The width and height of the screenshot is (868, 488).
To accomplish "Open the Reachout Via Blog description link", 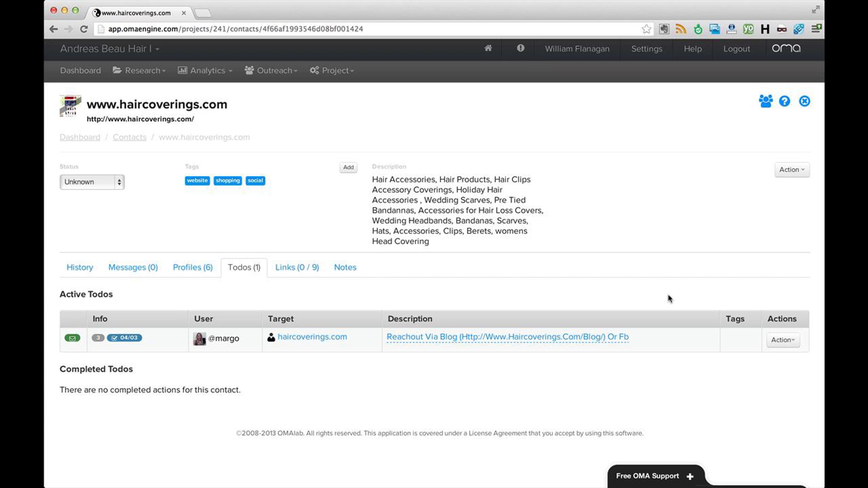I will click(x=507, y=337).
